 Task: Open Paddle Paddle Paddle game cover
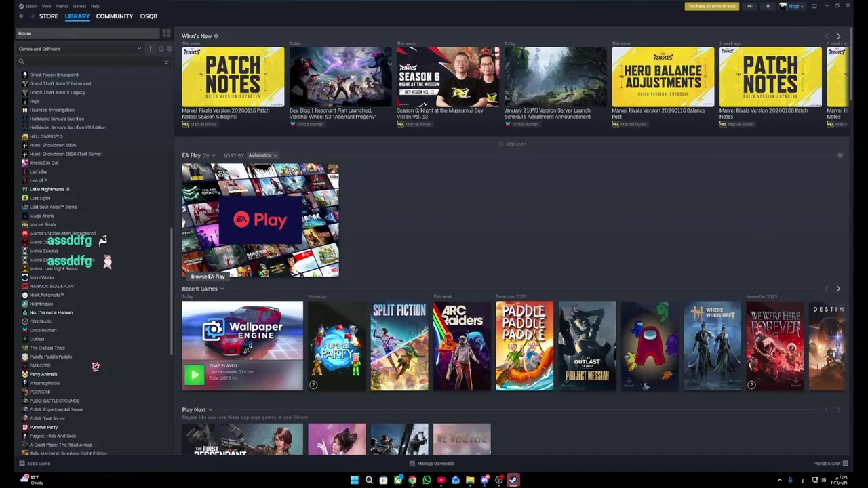click(524, 346)
